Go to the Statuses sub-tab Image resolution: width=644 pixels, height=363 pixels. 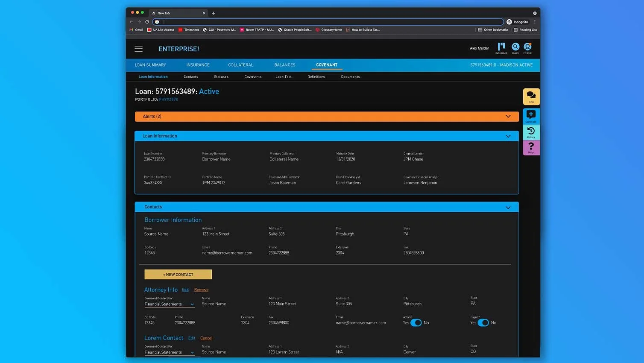tap(221, 77)
